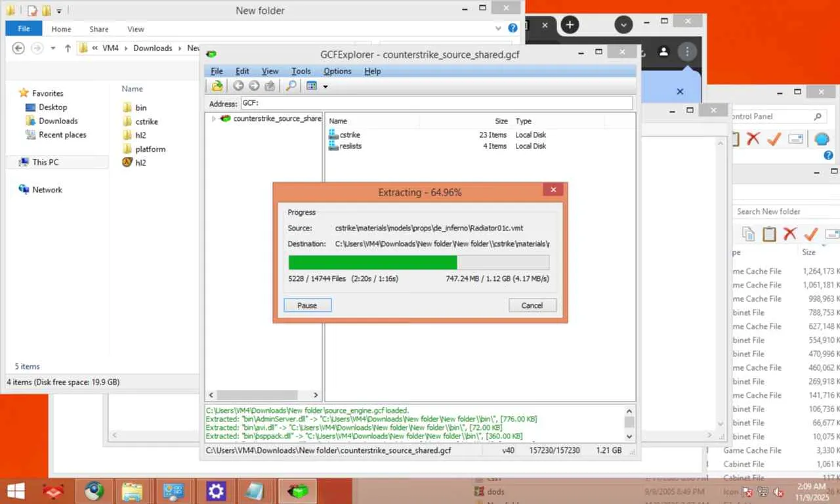Open the Edit menu in GCFExplorer

[x=242, y=71]
